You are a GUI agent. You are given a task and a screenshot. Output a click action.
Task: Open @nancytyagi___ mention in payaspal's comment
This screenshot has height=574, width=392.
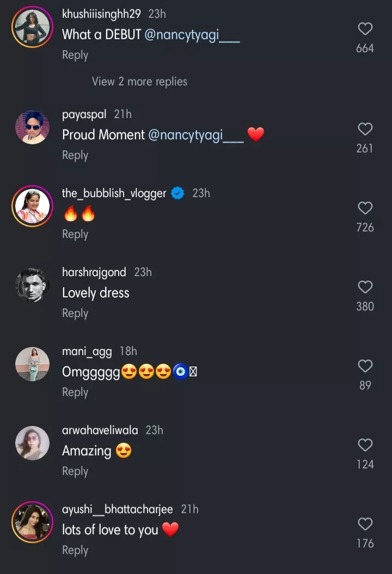point(196,135)
